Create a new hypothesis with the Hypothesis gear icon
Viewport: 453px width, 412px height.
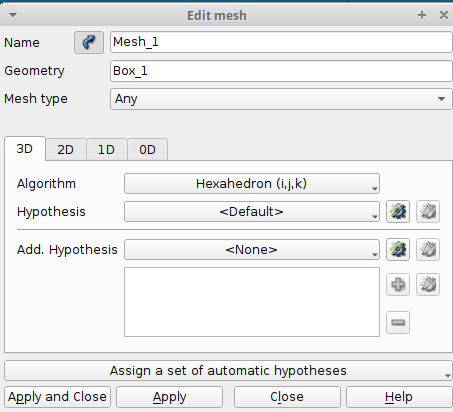pos(398,211)
